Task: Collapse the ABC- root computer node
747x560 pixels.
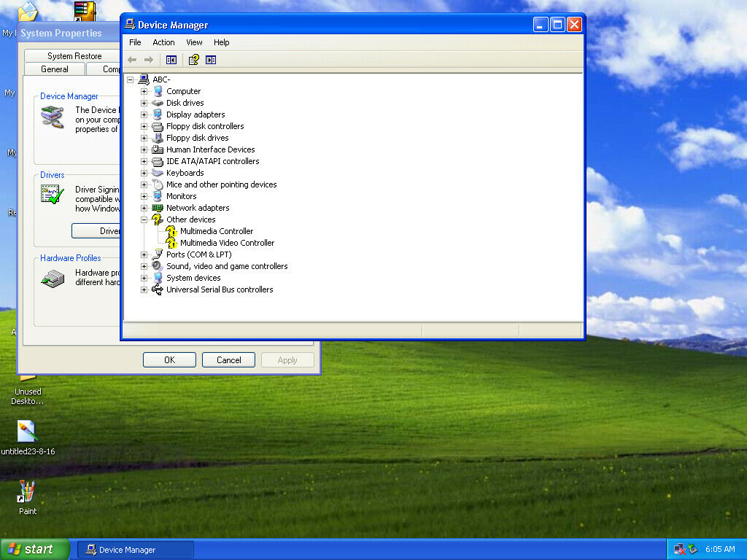Action: tap(130, 79)
